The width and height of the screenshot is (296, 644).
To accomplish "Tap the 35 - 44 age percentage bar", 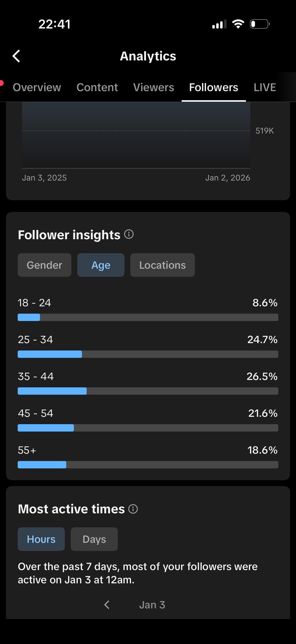I will point(148,391).
